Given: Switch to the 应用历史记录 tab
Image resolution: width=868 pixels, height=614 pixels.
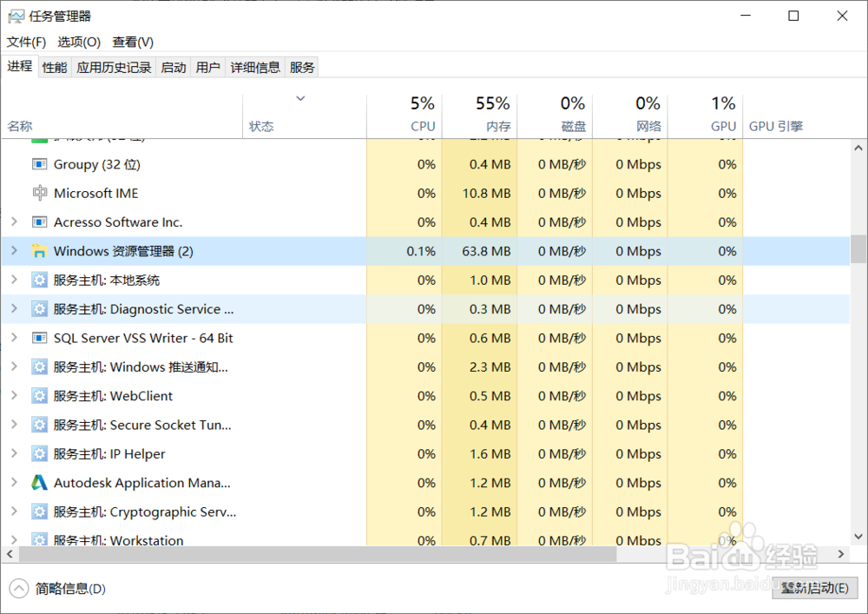Looking at the screenshot, I should click(114, 68).
